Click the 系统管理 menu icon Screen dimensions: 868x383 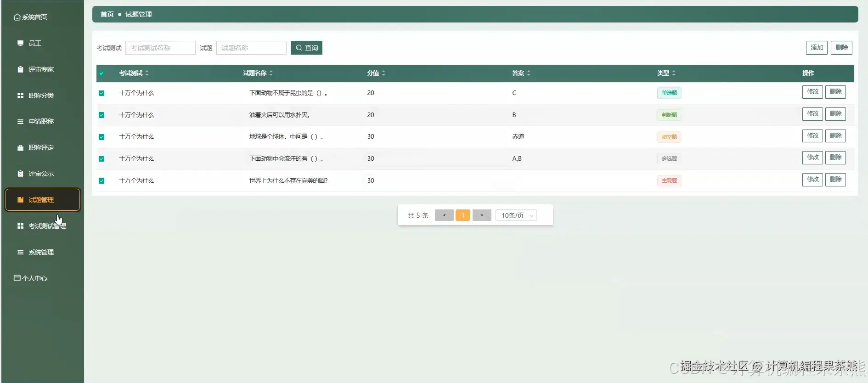pyautogui.click(x=20, y=252)
